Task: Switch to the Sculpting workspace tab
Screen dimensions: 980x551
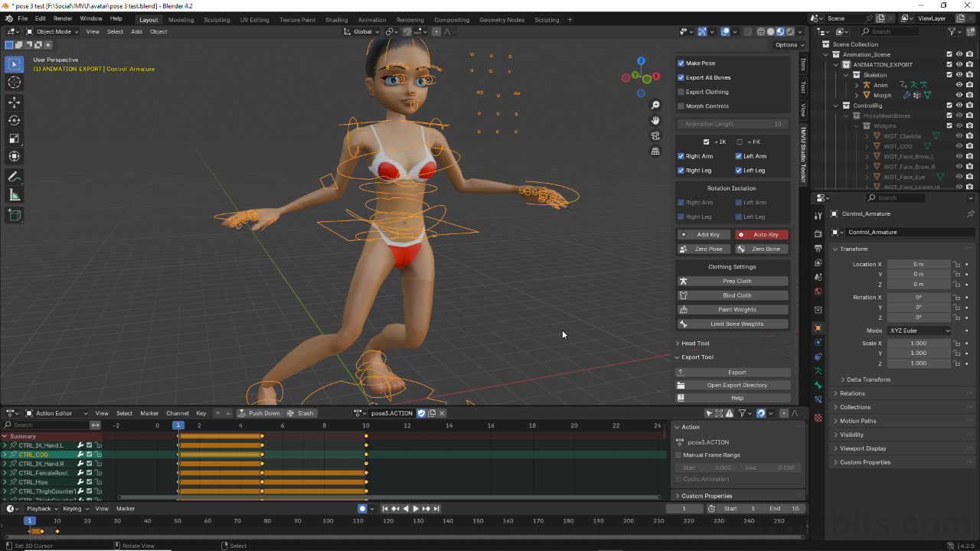Action: point(217,20)
